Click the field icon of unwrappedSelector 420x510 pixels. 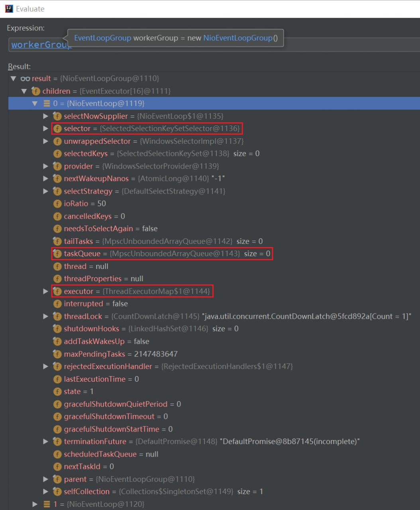57,141
